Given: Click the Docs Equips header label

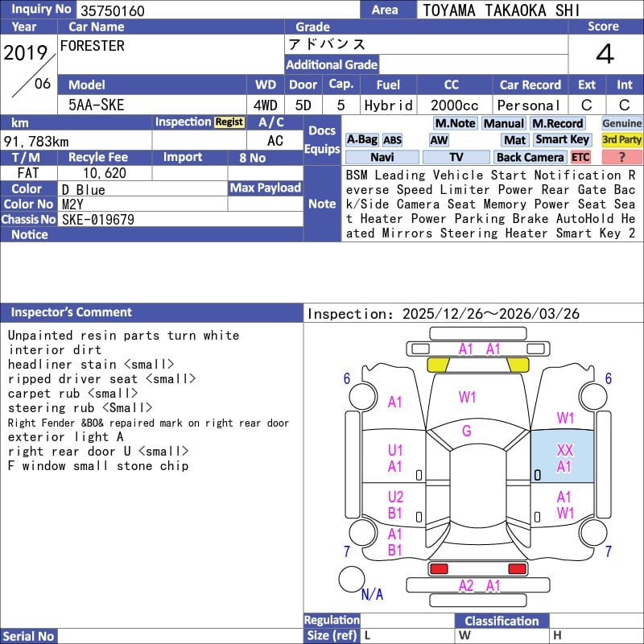Looking at the screenshot, I should coord(322,140).
